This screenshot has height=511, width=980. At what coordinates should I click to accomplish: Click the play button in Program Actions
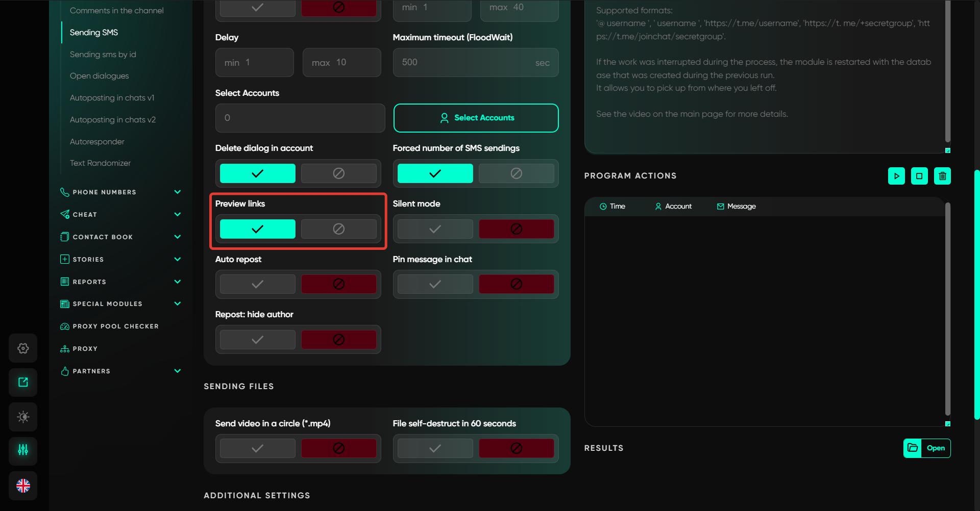pos(896,176)
